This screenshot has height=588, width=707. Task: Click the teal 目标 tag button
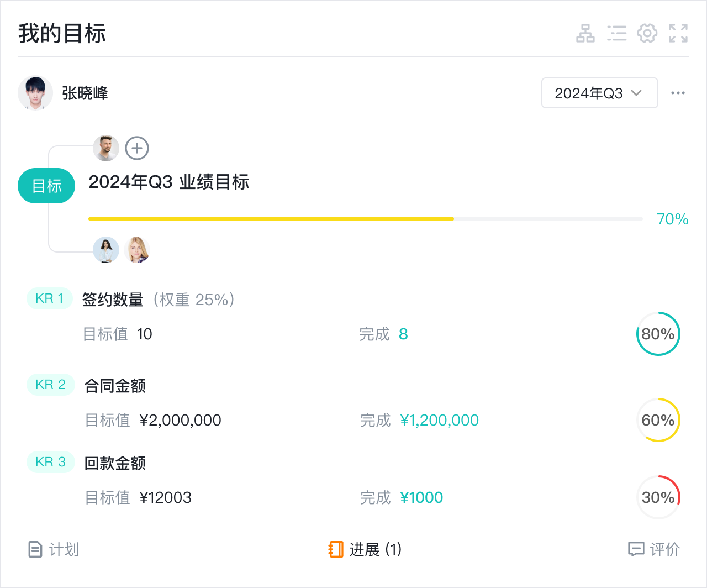pyautogui.click(x=46, y=186)
